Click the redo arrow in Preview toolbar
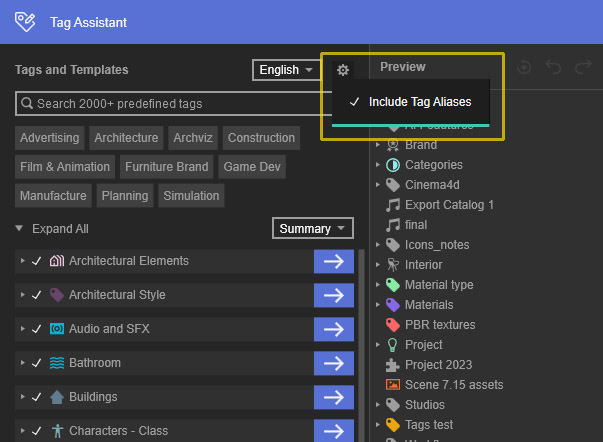Screen dimensions: 603x442 coord(583,67)
